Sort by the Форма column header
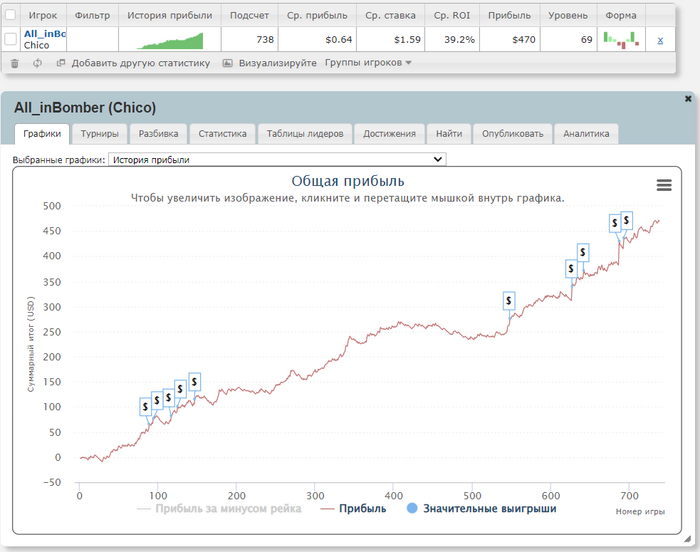 [x=621, y=15]
